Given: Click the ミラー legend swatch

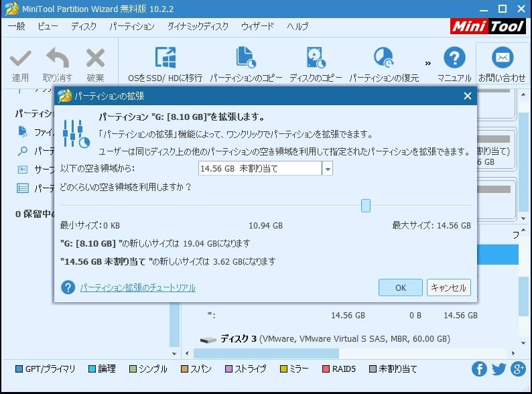Looking at the screenshot, I should point(283,369).
